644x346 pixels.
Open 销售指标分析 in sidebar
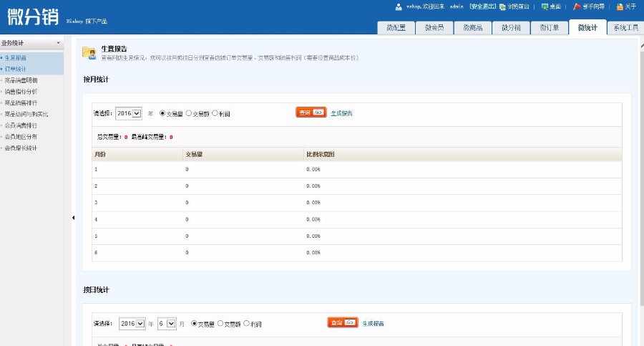click(x=21, y=91)
